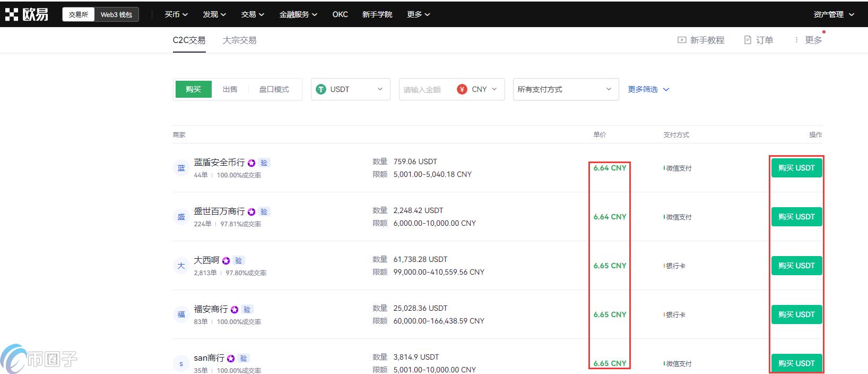Screen dimensions: 868x374
Task: Click the 新手教程 tutorial play icon
Action: [682, 40]
